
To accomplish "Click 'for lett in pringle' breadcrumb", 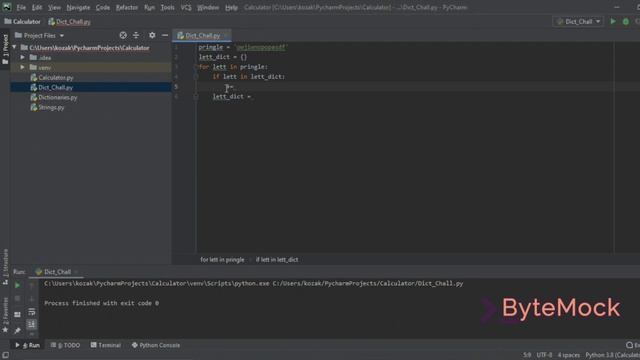I will tap(222, 260).
